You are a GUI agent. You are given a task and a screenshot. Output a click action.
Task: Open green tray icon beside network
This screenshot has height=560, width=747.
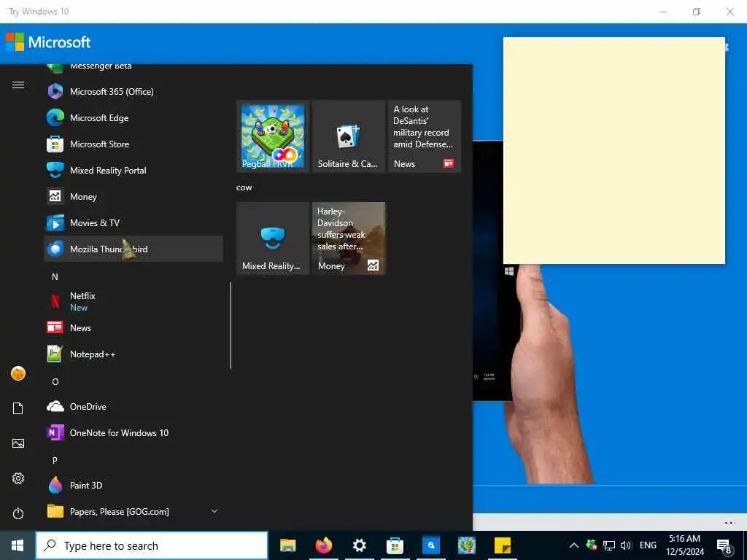pos(592,545)
